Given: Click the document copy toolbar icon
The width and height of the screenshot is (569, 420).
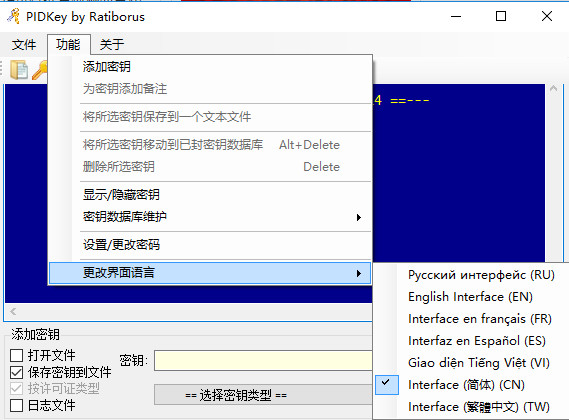Looking at the screenshot, I should (x=19, y=69).
